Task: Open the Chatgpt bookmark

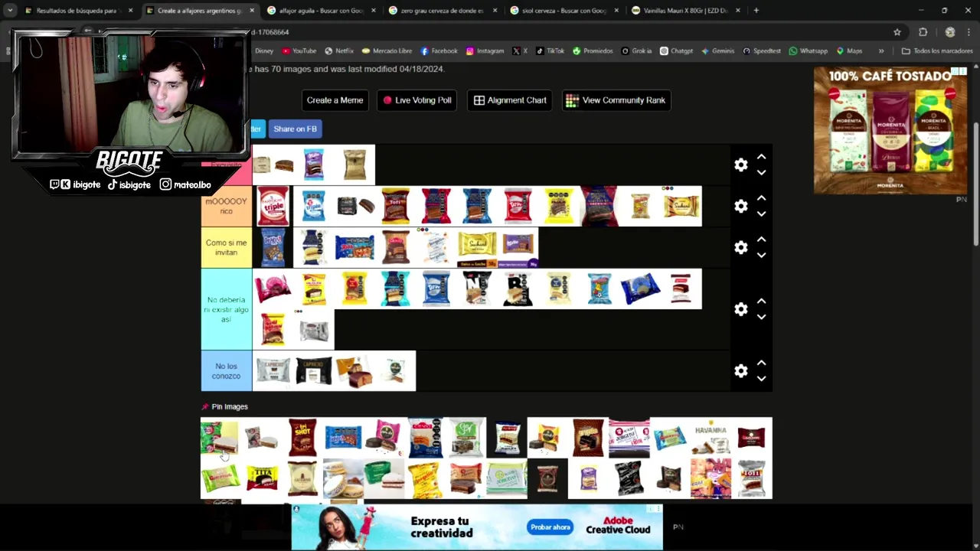Action: pyautogui.click(x=676, y=51)
